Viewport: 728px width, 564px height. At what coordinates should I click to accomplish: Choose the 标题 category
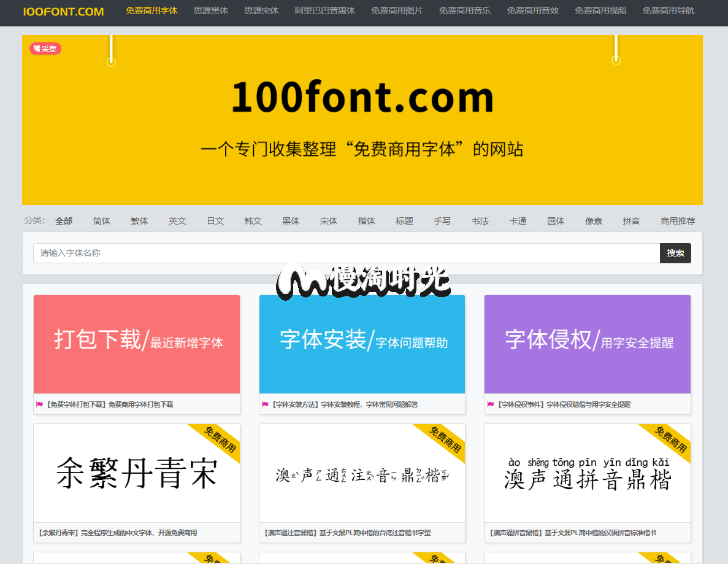tap(404, 221)
